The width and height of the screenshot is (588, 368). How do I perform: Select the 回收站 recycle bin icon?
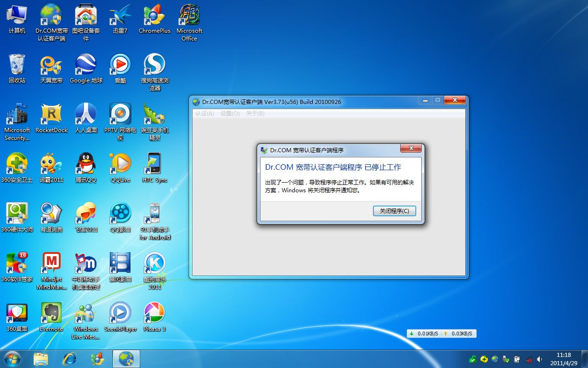click(x=17, y=69)
